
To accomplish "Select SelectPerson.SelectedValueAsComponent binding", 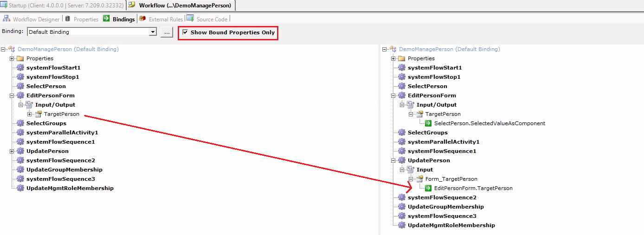I will (489, 123).
